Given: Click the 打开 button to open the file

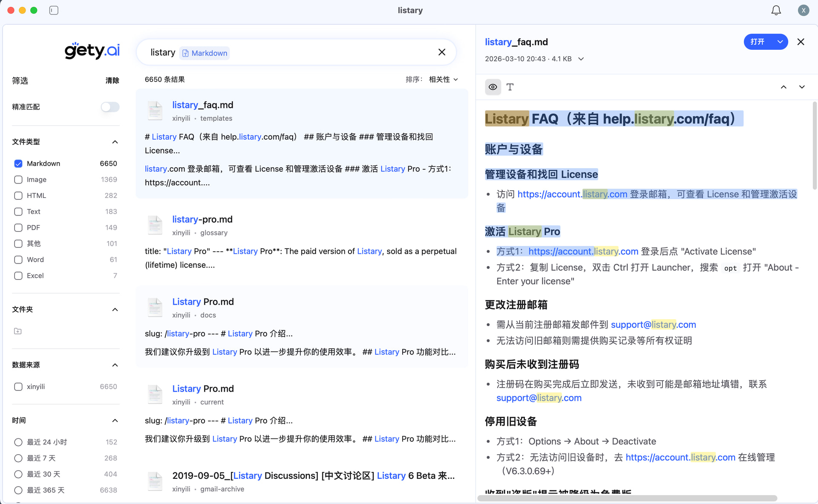Looking at the screenshot, I should [x=758, y=42].
